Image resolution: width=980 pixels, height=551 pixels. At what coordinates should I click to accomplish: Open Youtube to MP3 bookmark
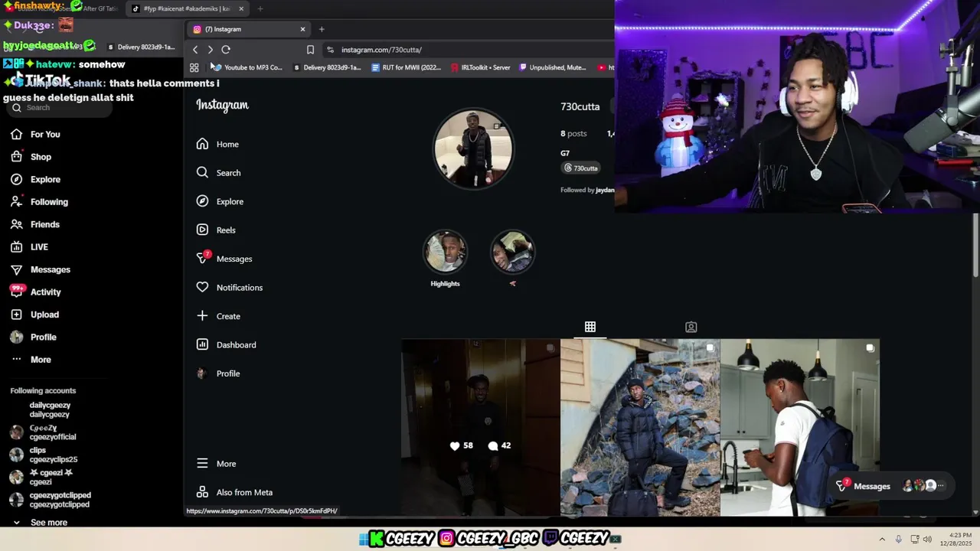(x=247, y=67)
